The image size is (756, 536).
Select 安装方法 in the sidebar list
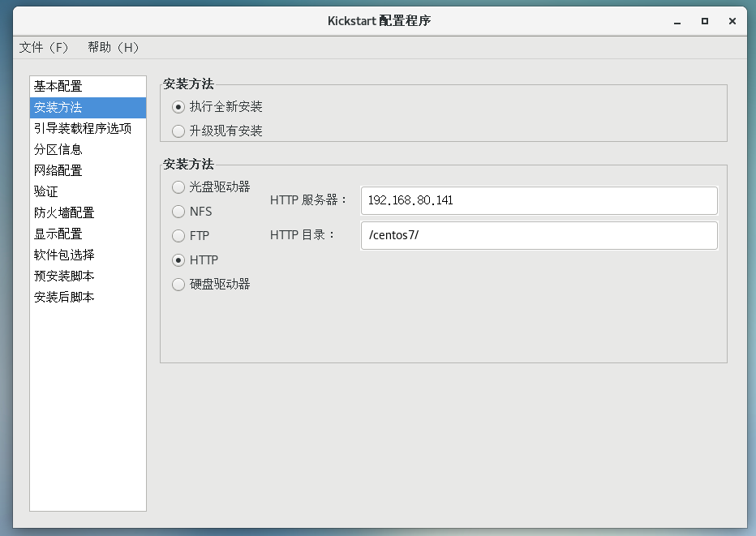point(88,107)
